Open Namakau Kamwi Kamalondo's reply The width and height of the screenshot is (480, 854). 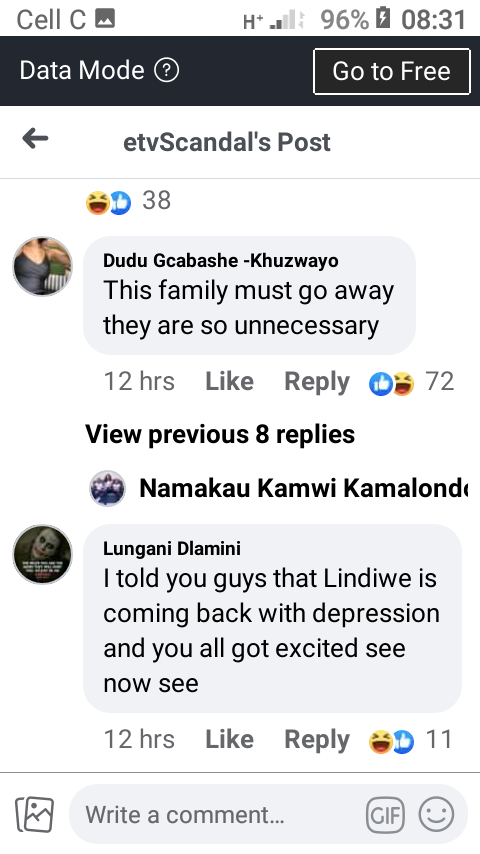(278, 488)
